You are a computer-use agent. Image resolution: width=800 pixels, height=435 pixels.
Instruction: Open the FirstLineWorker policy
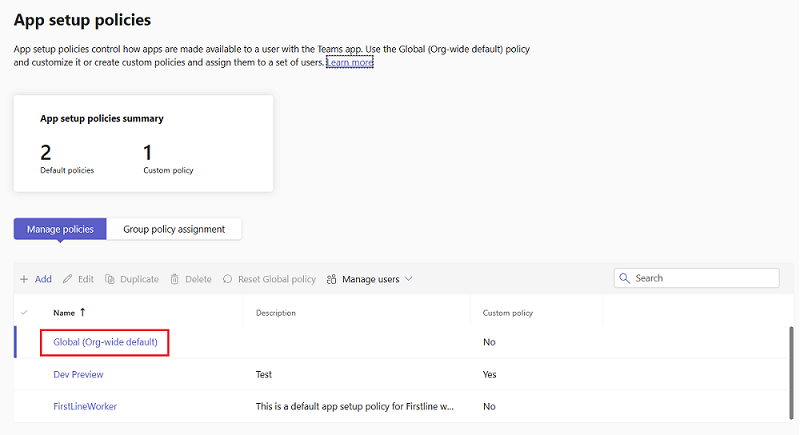[85, 406]
